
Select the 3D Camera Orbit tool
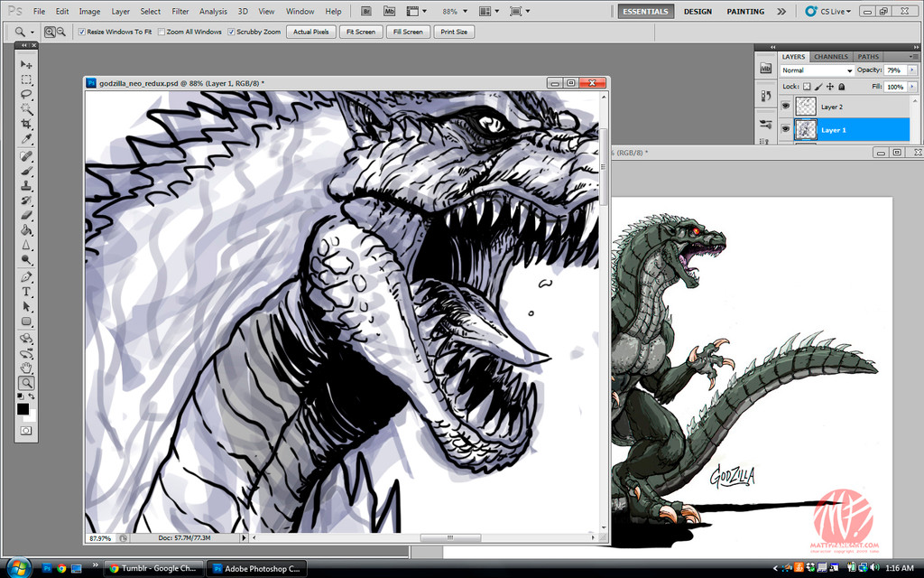point(26,354)
